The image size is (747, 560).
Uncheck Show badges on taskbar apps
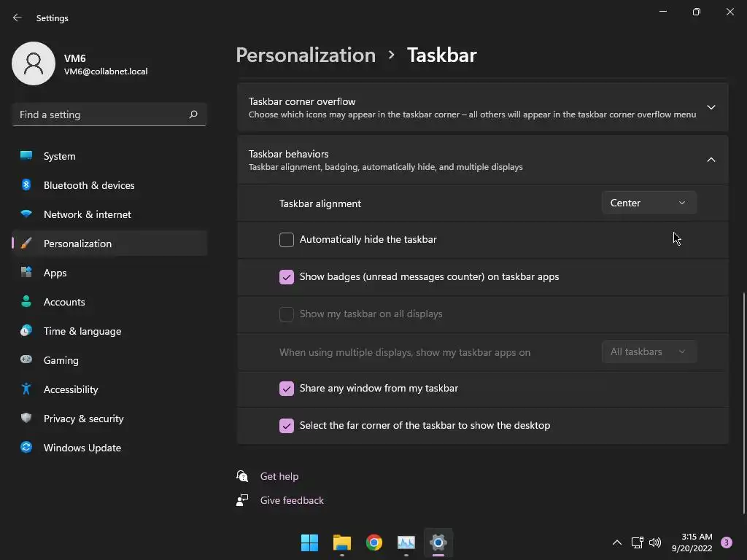[286, 276]
